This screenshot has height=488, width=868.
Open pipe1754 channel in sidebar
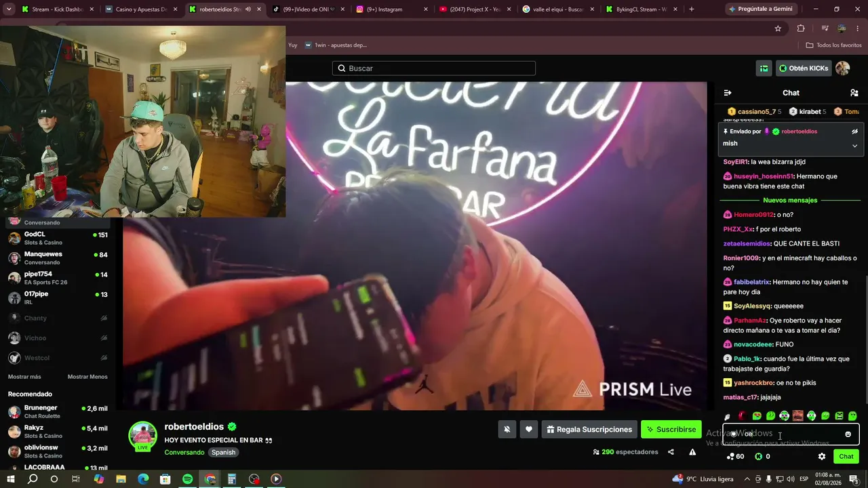(x=58, y=277)
